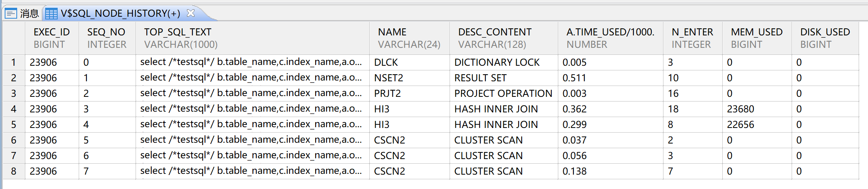
Task: Click the MEM_USED column header
Action: click(757, 38)
